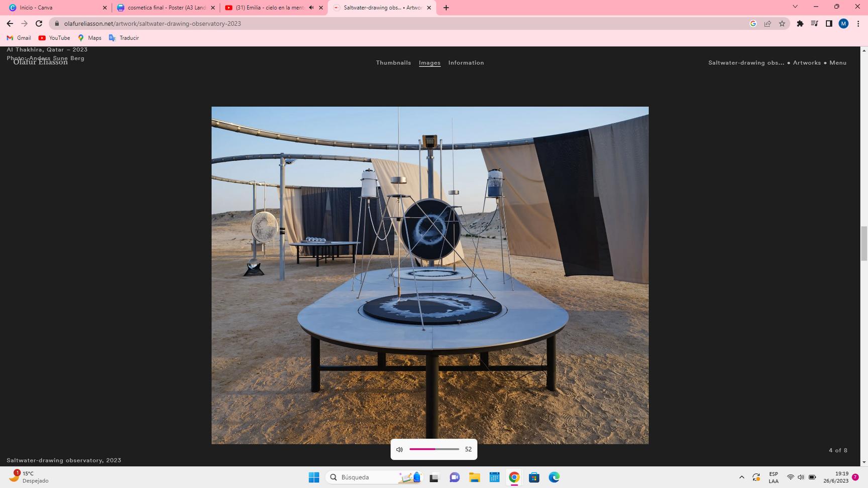Open the media controls icon in toolbar

pos(814,24)
